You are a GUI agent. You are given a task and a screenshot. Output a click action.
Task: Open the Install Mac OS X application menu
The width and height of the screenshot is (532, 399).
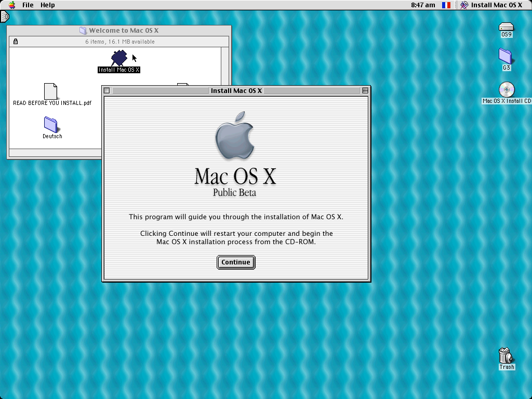click(x=492, y=5)
